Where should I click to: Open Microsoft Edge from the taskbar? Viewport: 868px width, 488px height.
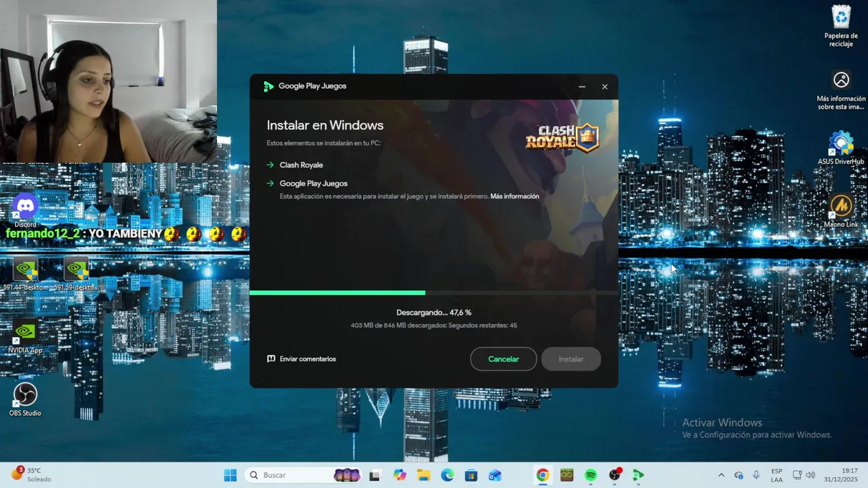point(448,475)
